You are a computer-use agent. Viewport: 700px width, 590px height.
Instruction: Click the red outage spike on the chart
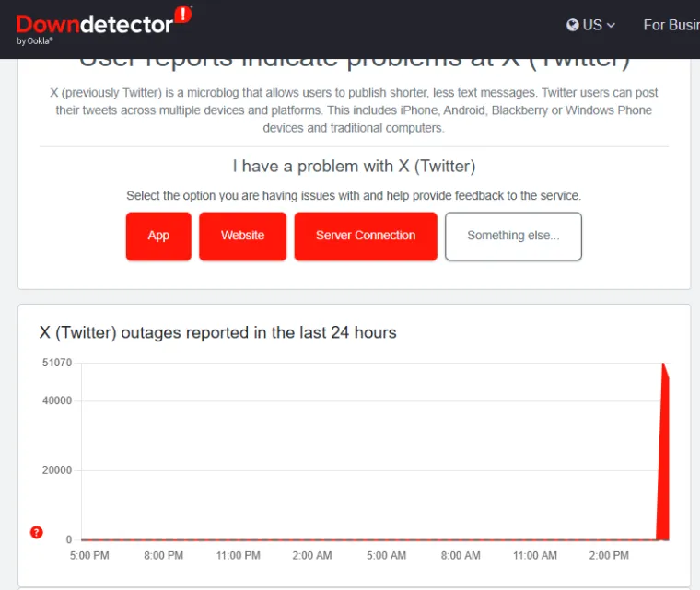[663, 460]
